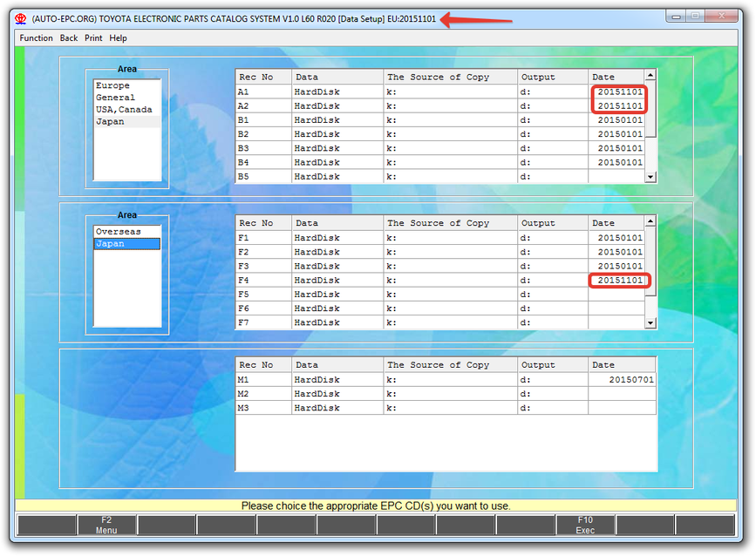Click the k: source cell in row F6
756x556 pixels.
coord(450,309)
